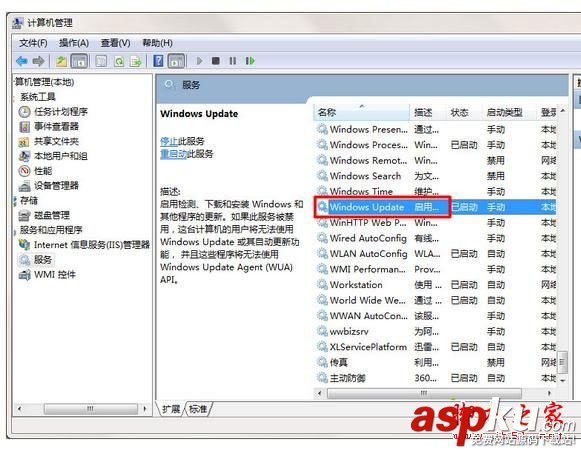Viewport: 581px width, 452px height.
Task: Select the wwbizsrv service row
Action: pos(436,332)
